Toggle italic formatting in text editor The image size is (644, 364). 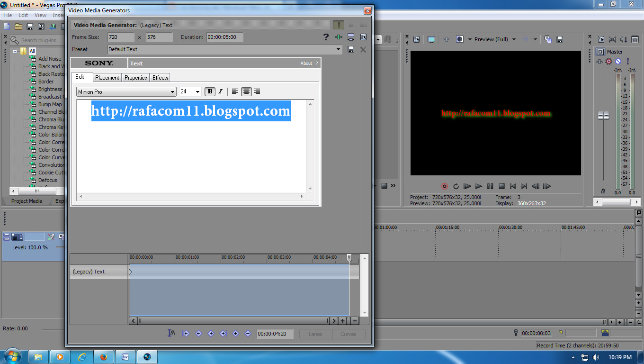pos(220,91)
